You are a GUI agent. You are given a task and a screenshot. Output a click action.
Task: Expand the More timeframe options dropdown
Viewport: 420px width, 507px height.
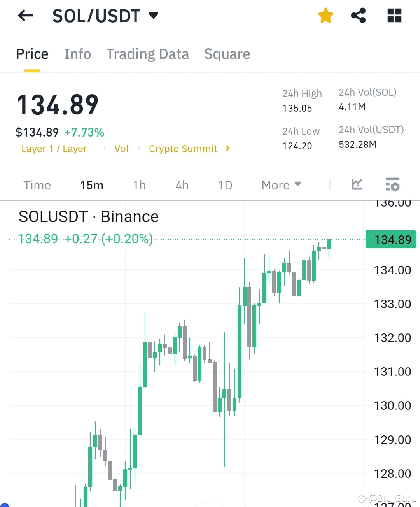click(x=281, y=185)
